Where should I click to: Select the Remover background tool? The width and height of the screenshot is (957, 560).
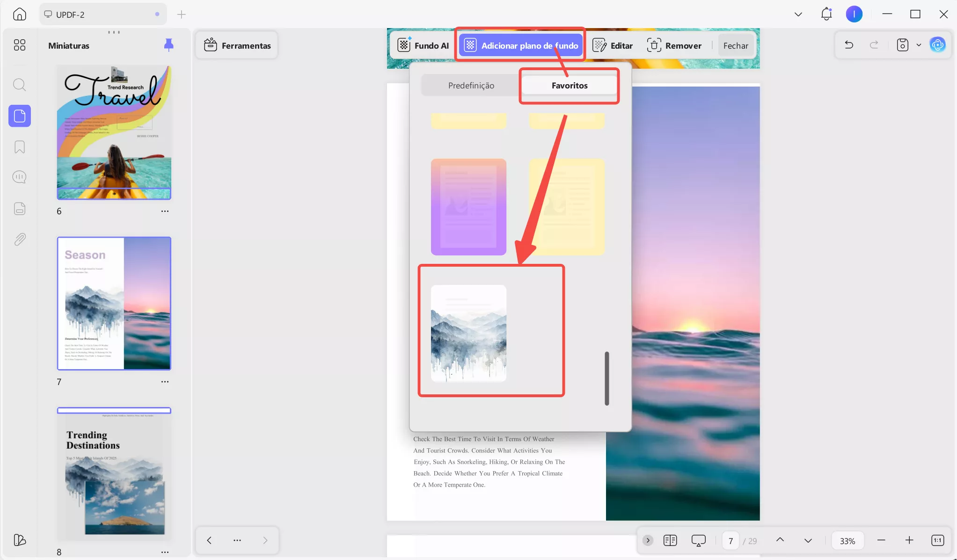674,45
